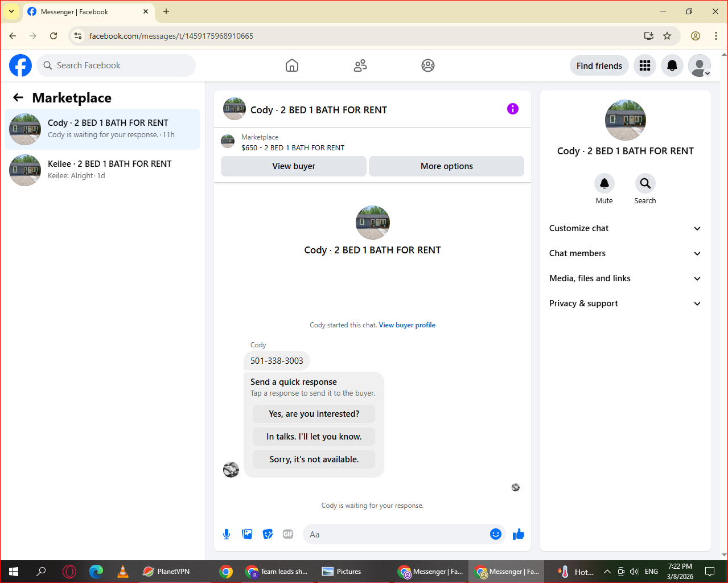
Task: Open Windows Start menu
Action: [x=14, y=572]
